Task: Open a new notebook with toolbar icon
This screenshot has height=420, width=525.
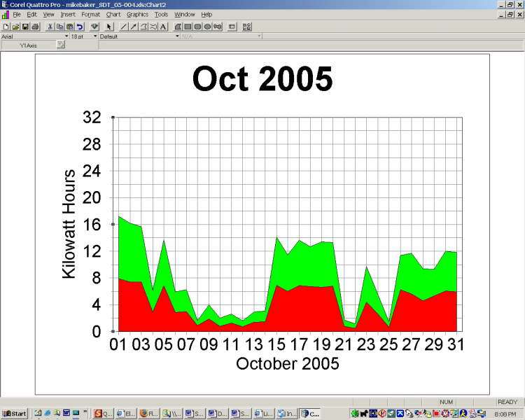Action: point(6,27)
